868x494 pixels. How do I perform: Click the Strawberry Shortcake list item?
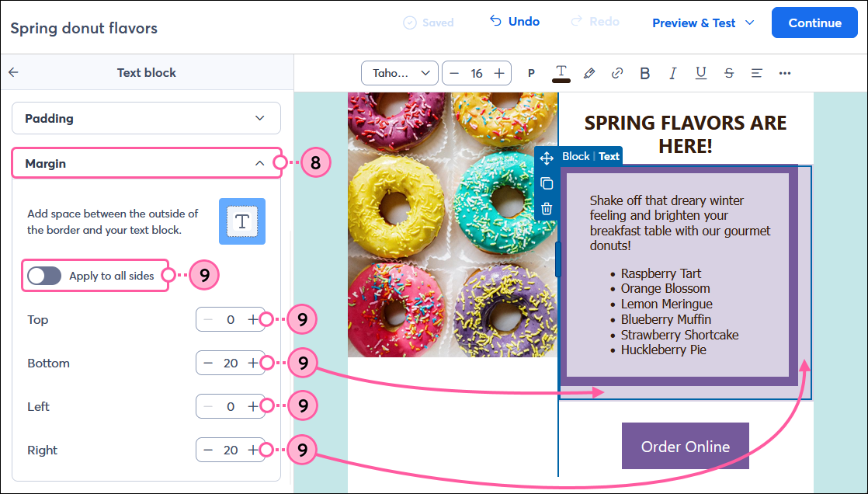[x=679, y=335]
